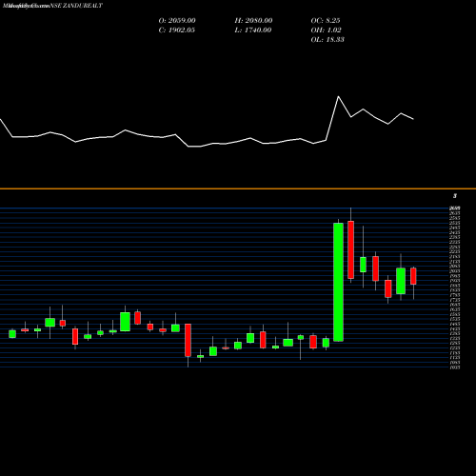Image resolution: width=476 pixels, height=476 pixels.
Task: Click the NSE ZANDUREALT chart title
Action: point(76,6)
